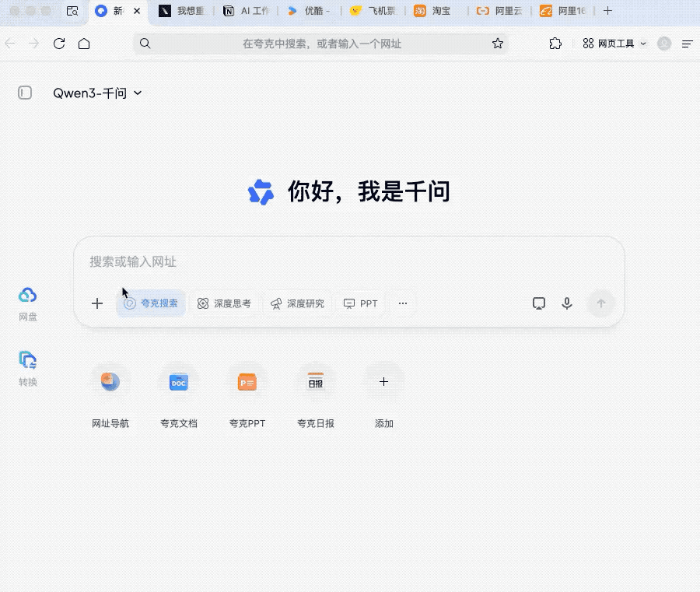Expand the Qwen3-千问 model dropdown
Screen dimensions: 700x592
[x=97, y=93]
